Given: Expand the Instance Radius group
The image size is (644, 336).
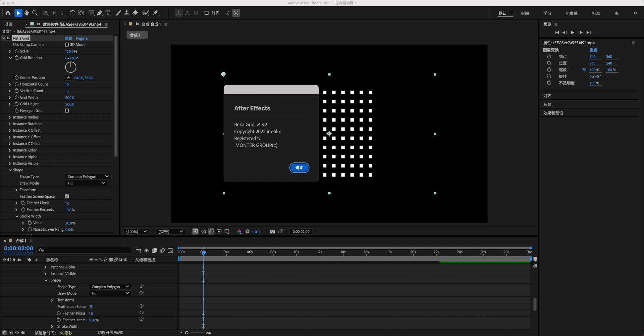Looking at the screenshot, I should [x=10, y=117].
